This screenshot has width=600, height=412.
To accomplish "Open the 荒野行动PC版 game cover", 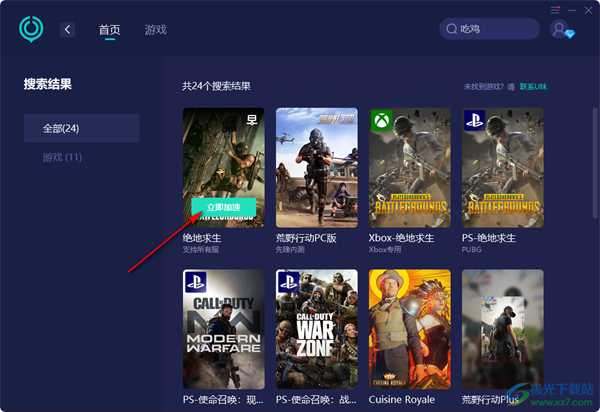I will click(x=317, y=168).
